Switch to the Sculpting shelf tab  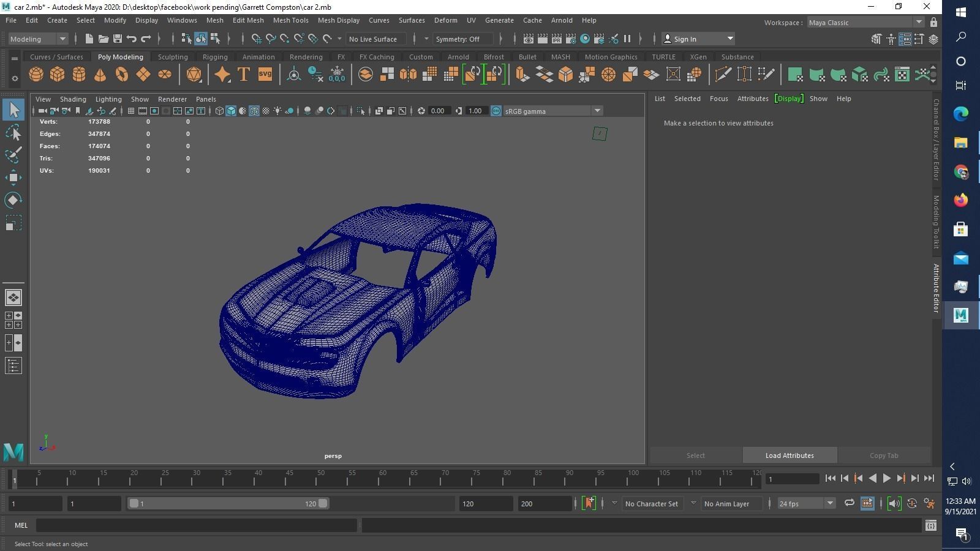pos(173,57)
